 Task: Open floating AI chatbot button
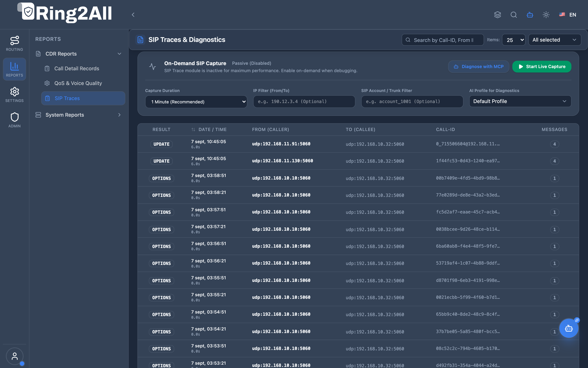[x=569, y=328]
